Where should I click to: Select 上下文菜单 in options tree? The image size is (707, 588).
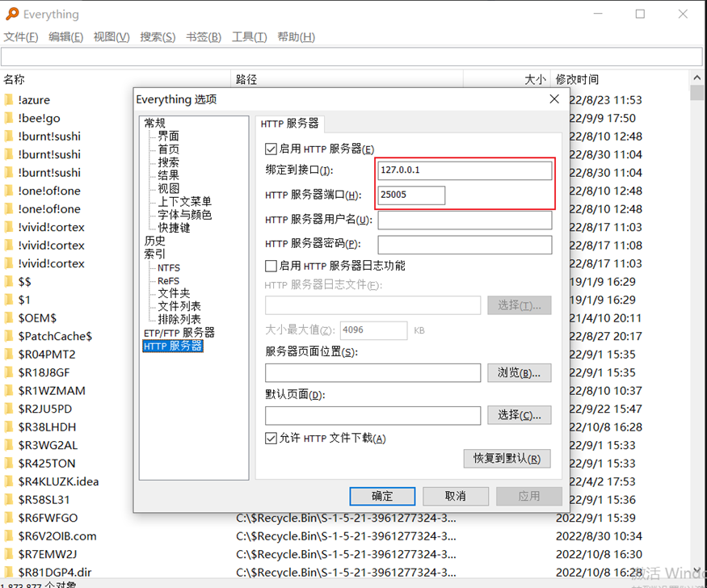[x=184, y=201]
